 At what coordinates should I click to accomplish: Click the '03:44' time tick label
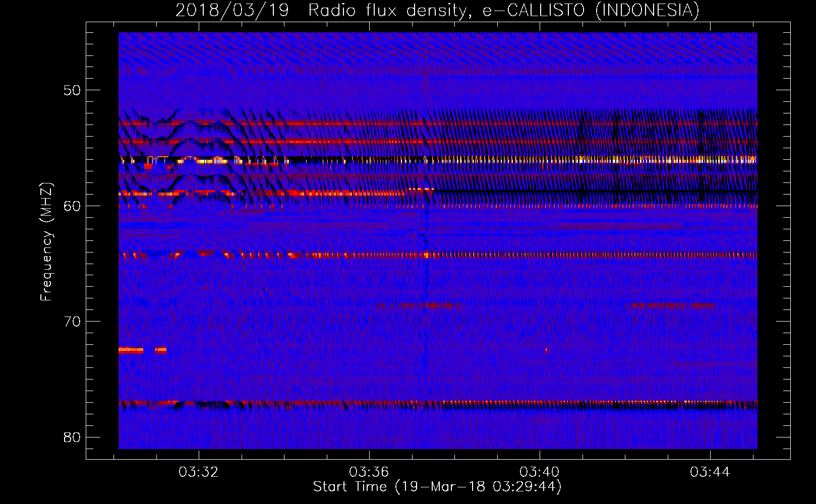coord(710,472)
